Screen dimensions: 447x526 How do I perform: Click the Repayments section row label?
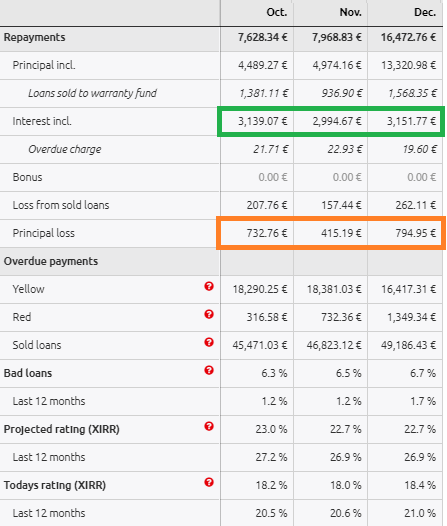34,37
